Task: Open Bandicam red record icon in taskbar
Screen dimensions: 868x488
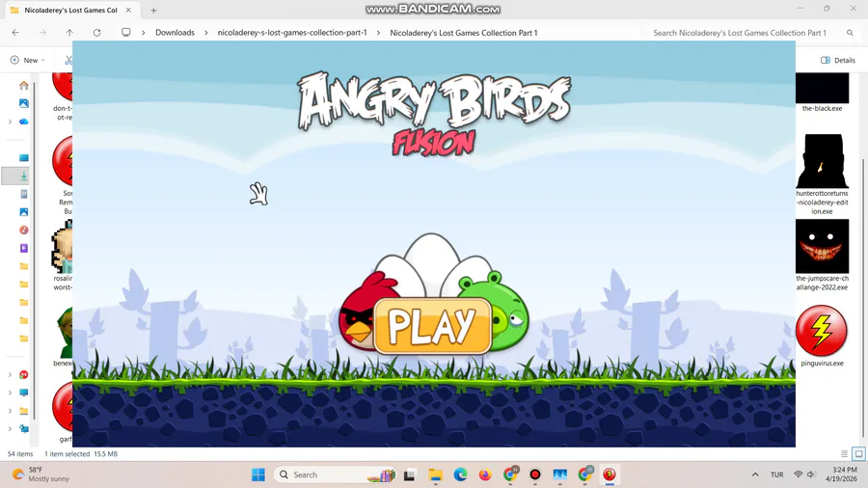Action: coord(534,474)
